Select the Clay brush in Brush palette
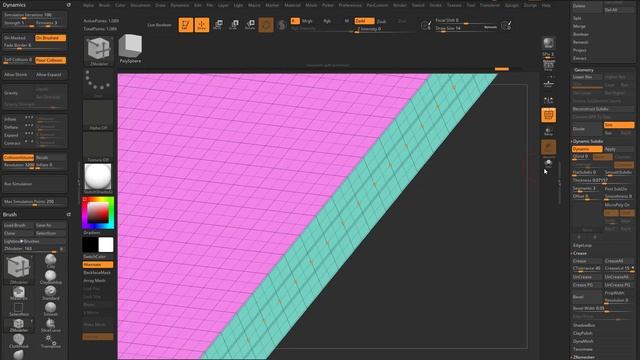The height and width of the screenshot is (360, 640). pyautogui.click(x=51, y=261)
